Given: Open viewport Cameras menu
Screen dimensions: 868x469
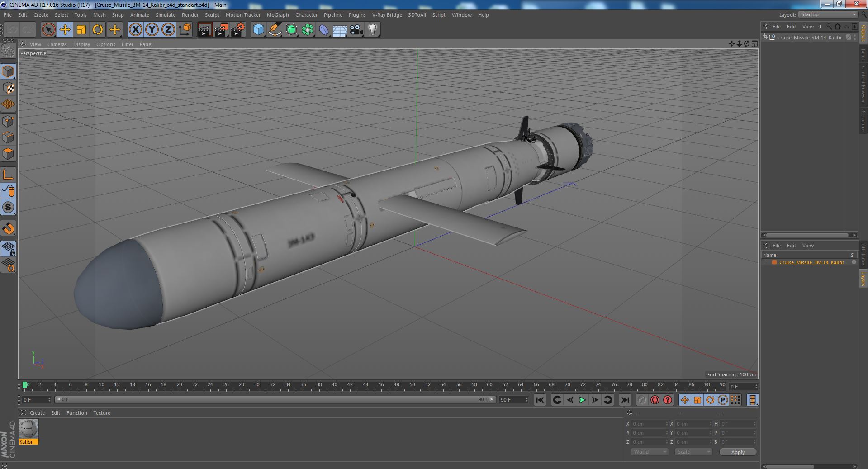Looking at the screenshot, I should click(57, 44).
